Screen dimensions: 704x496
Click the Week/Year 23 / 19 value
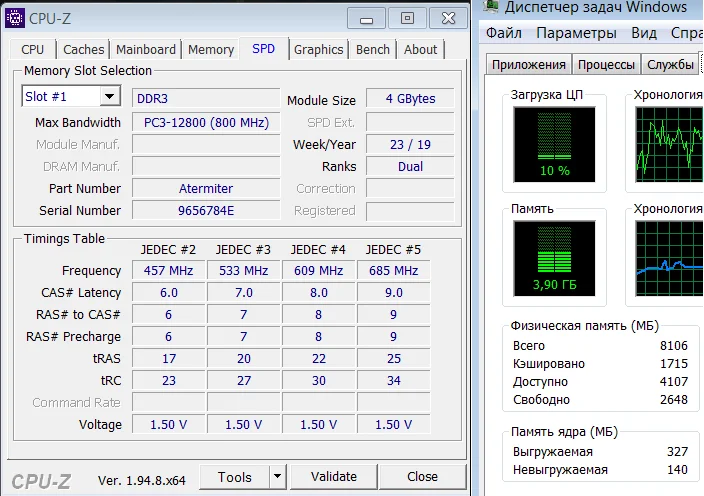point(410,145)
